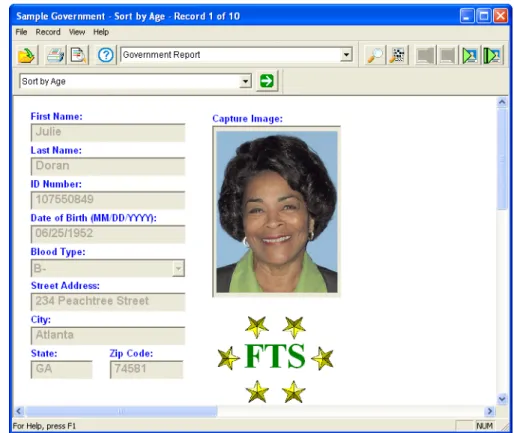This screenshot has height=433, width=514.
Task: Click the Street Address field
Action: (108, 302)
